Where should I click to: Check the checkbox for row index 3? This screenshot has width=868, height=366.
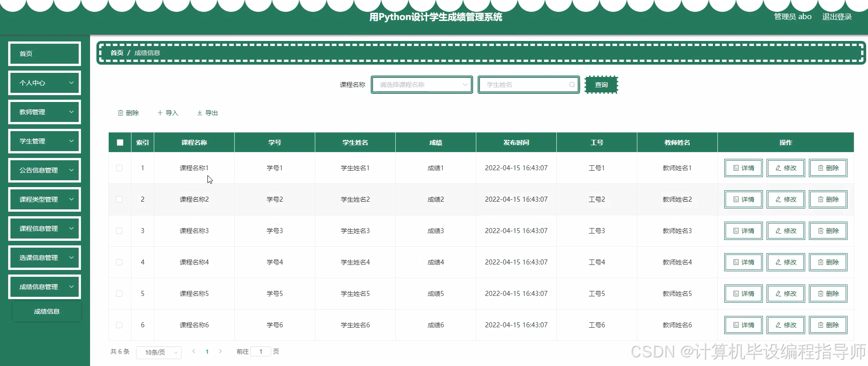point(119,231)
